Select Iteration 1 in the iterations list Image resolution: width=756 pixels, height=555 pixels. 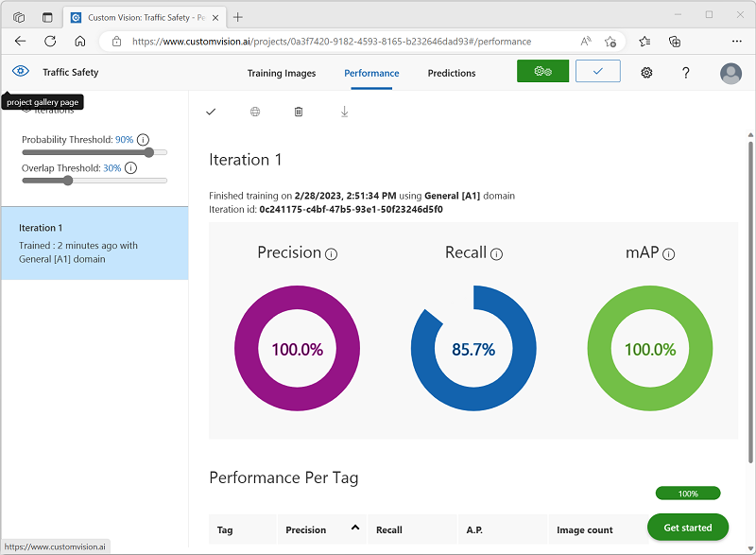pyautogui.click(x=94, y=243)
